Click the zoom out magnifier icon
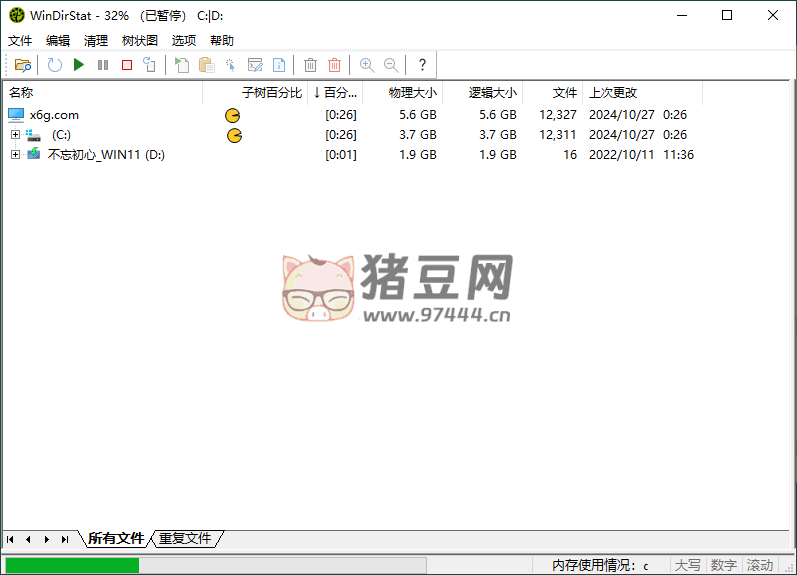This screenshot has height=575, width=797. 391,65
